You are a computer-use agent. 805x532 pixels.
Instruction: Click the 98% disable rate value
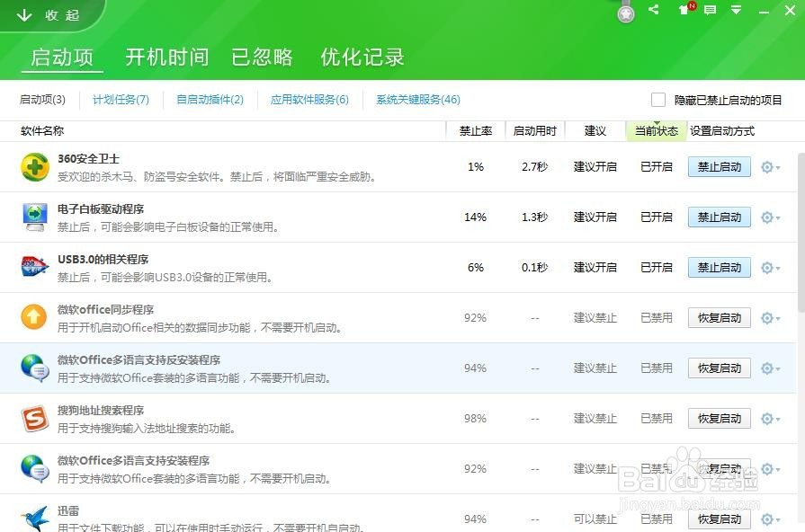pos(476,418)
